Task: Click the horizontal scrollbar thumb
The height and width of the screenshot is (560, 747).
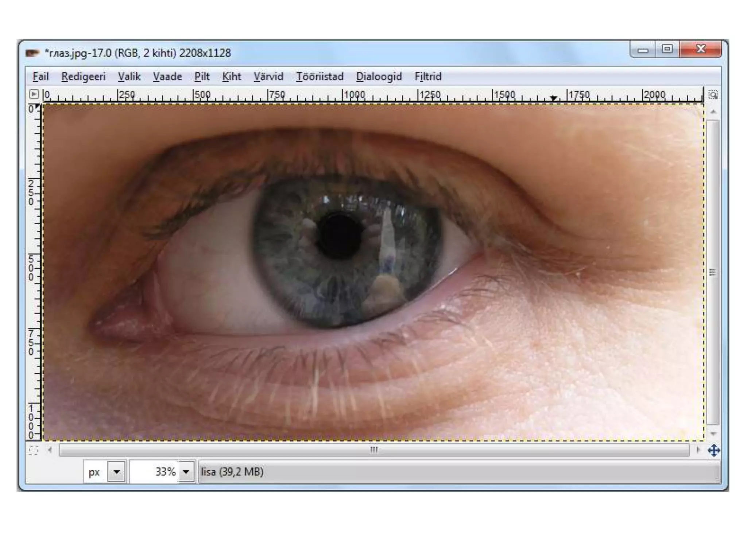Action: pyautogui.click(x=374, y=450)
